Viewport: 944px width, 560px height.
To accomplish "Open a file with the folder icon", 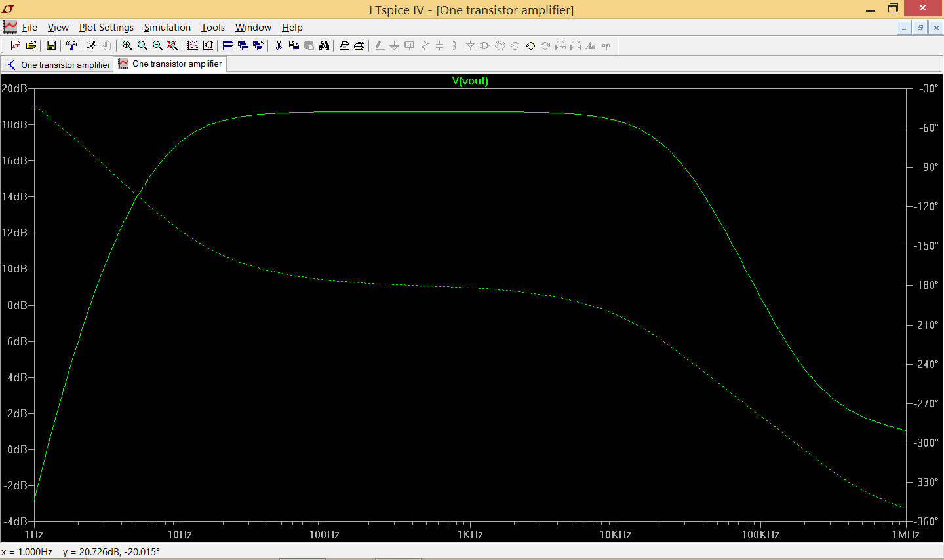I will click(x=31, y=45).
